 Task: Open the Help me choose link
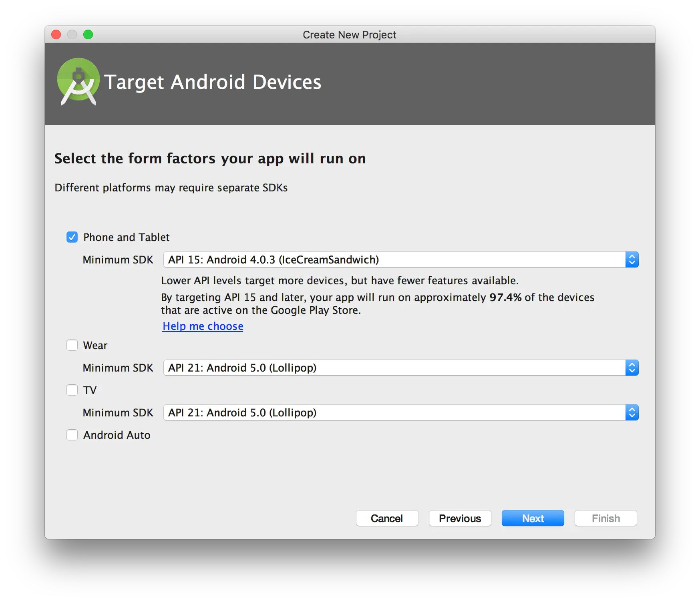203,326
